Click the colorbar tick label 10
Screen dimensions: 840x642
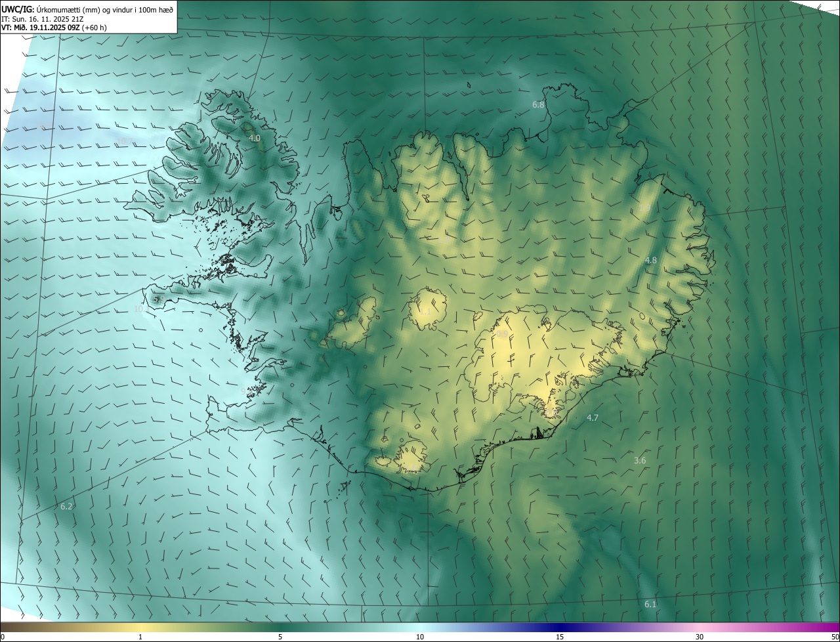(420, 637)
